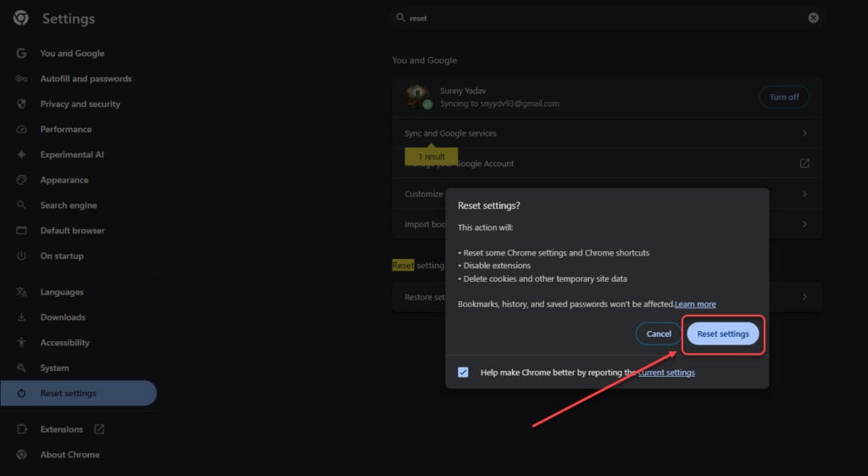Click the magnifier icon for Search engine
Image resolution: width=868 pixels, height=476 pixels.
(x=21, y=205)
